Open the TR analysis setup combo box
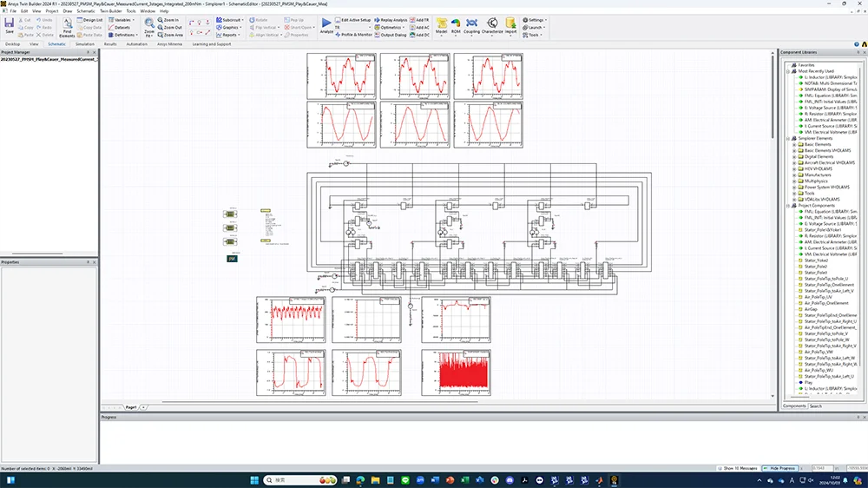Image resolution: width=868 pixels, height=488 pixels. click(352, 27)
